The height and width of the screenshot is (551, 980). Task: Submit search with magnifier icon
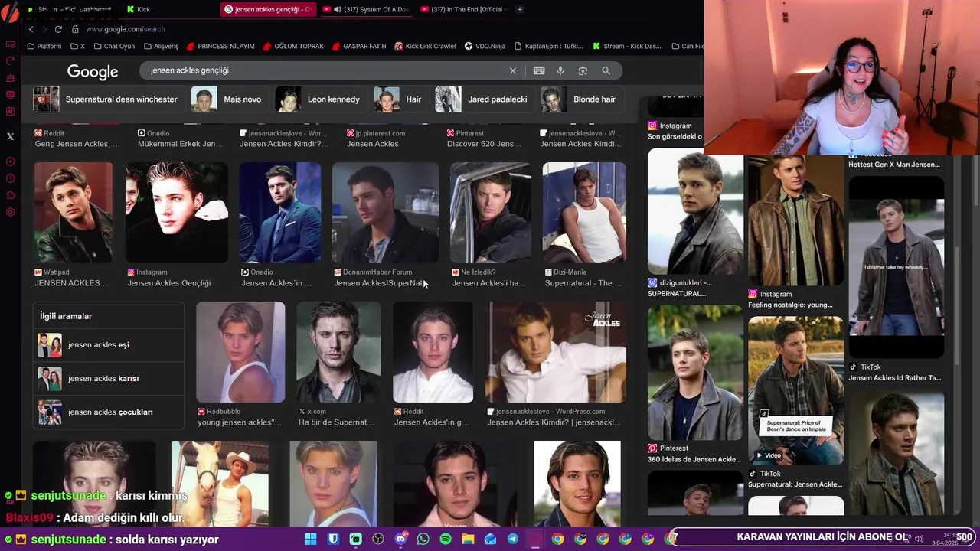606,70
